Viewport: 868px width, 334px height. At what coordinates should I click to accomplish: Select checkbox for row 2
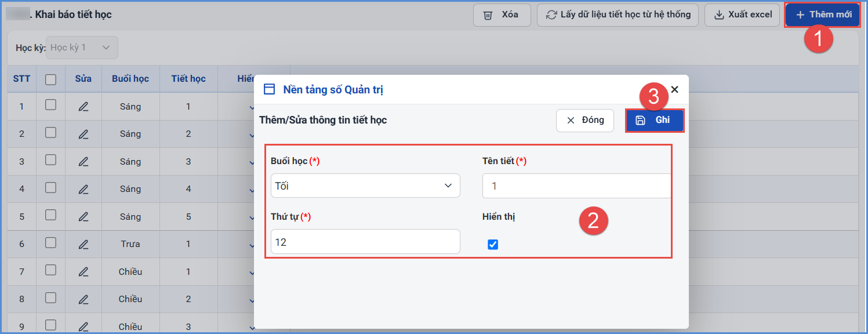(x=50, y=133)
